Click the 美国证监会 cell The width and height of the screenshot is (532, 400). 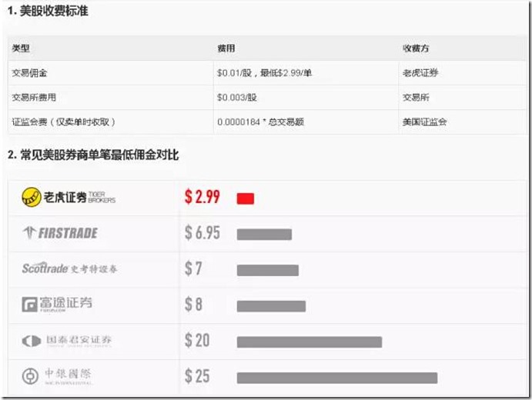pyautogui.click(x=425, y=122)
